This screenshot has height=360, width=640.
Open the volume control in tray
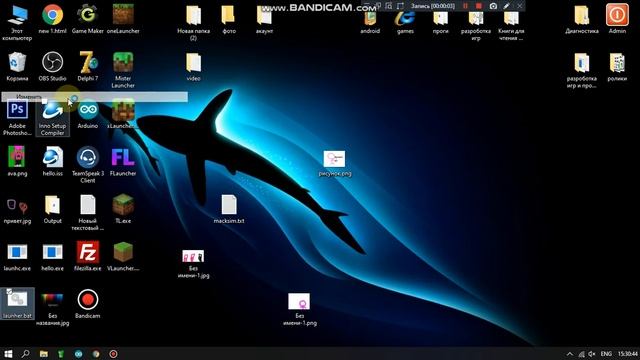[x=592, y=354]
